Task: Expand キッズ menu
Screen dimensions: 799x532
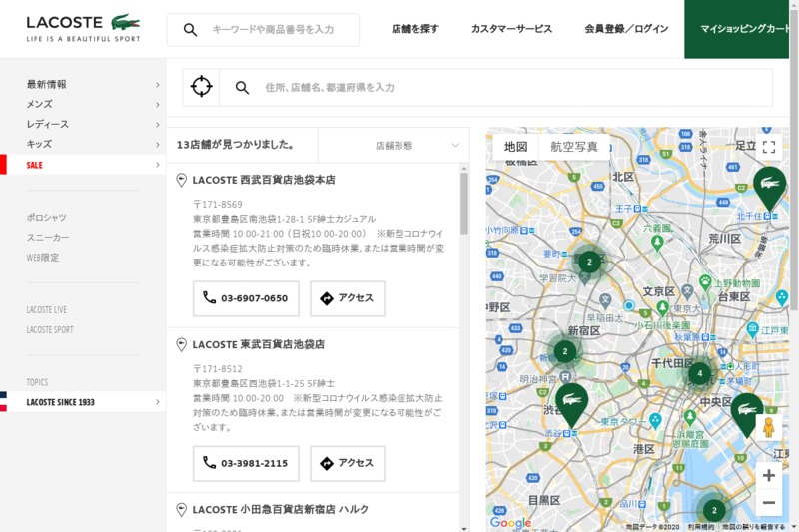Action: (x=83, y=144)
